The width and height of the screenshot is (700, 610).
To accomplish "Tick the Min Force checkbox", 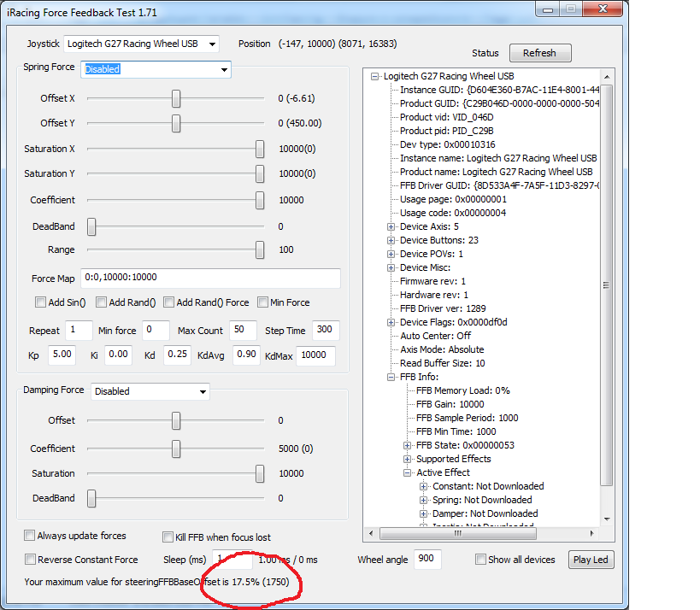I will [x=263, y=302].
